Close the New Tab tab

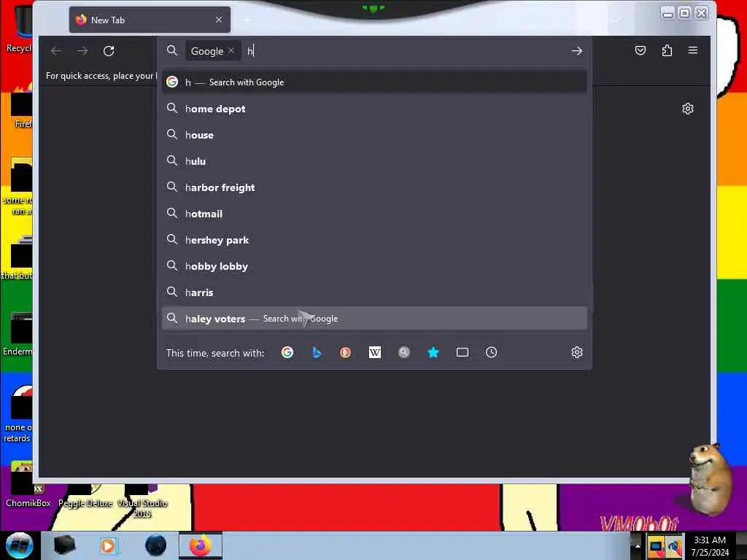[219, 20]
